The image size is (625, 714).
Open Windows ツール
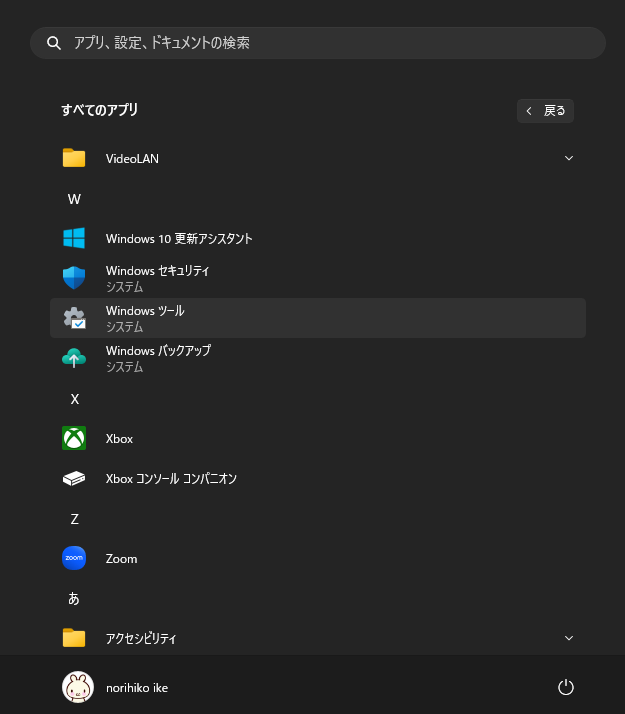coord(318,318)
